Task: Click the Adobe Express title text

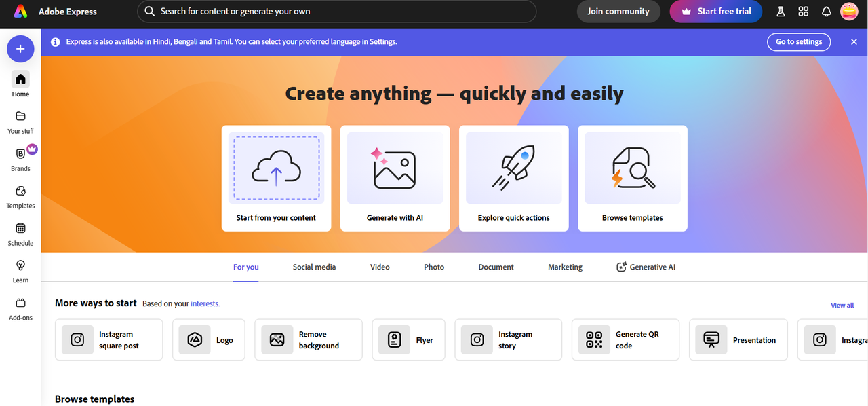Action: coord(68,12)
